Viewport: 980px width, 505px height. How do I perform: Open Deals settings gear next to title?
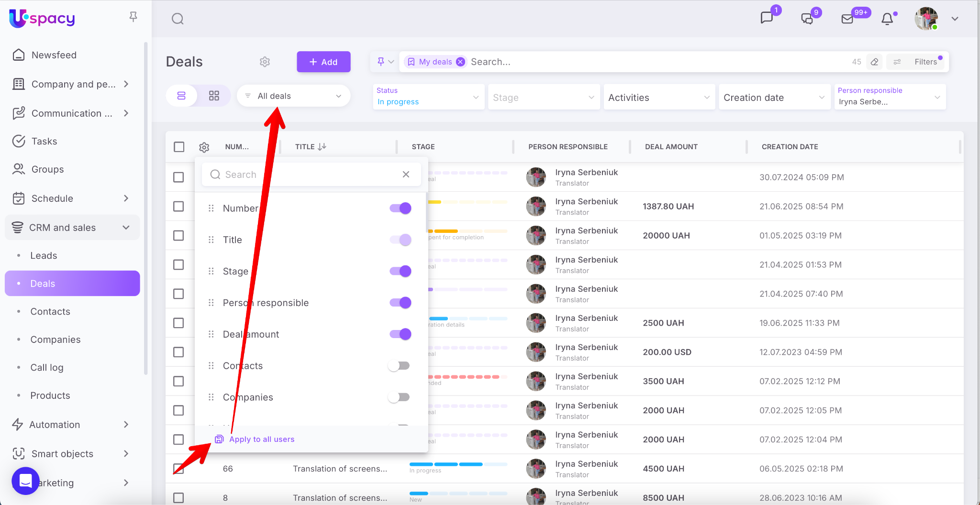[x=265, y=62]
